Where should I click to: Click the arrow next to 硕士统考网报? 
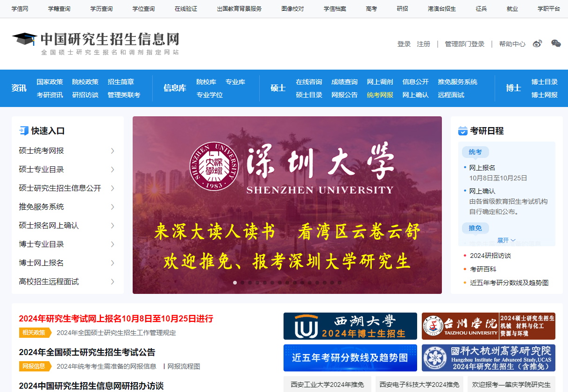pos(113,151)
